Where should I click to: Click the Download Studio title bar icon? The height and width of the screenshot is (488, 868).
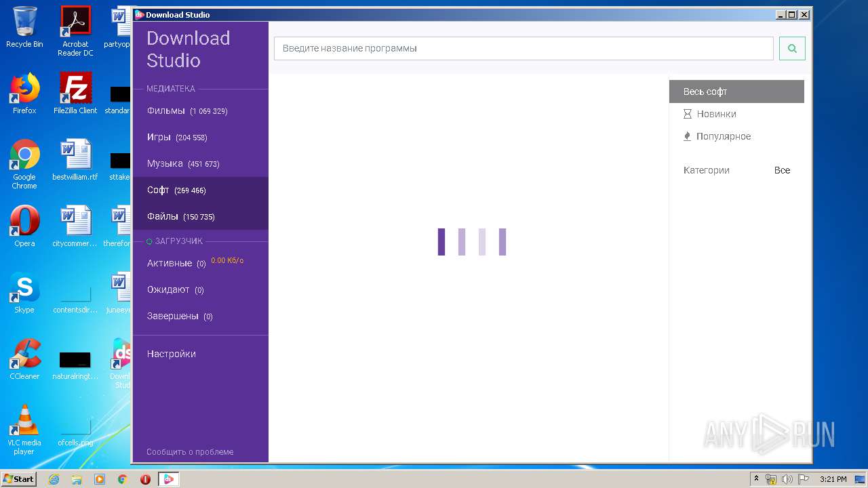139,14
